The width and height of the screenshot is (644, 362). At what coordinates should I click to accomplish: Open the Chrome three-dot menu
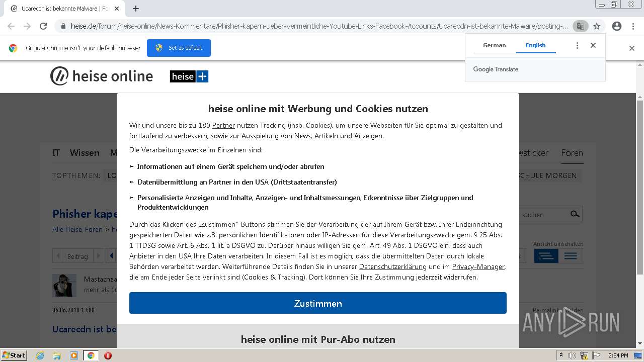click(x=633, y=26)
